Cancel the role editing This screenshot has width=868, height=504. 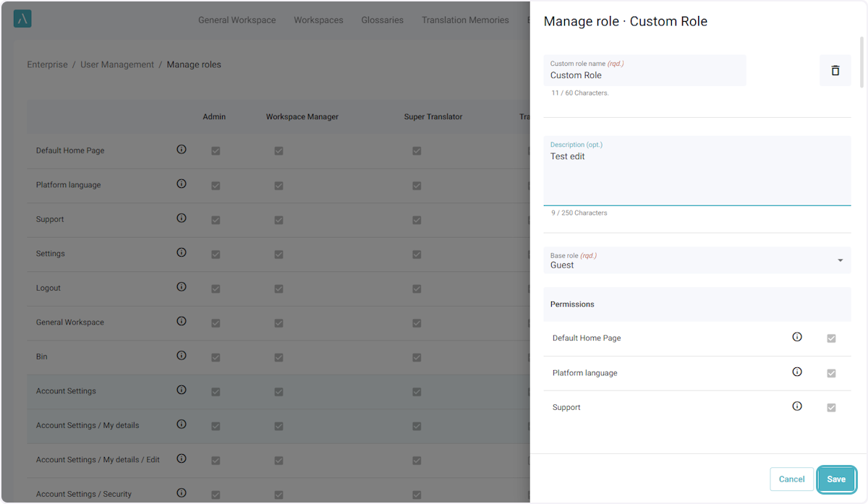[x=791, y=479]
